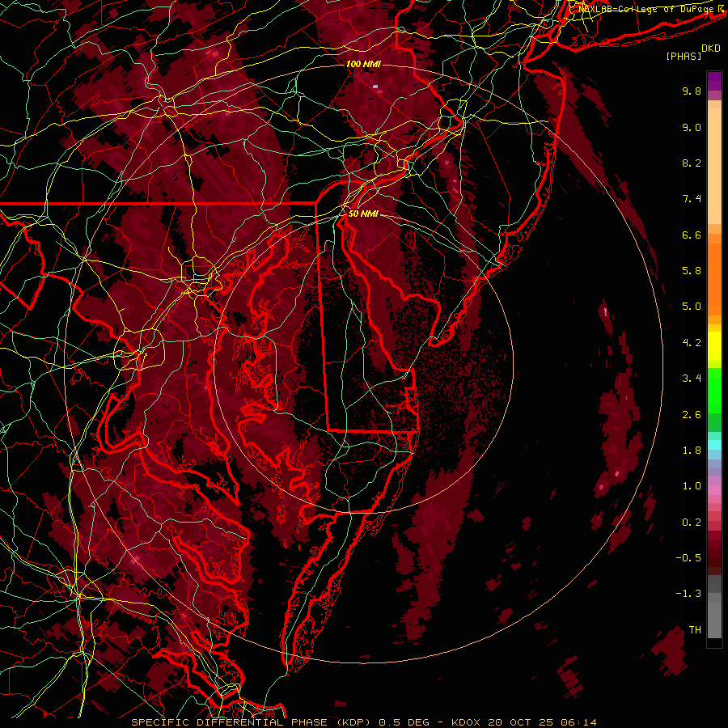Screen dimensions: 728x728
Task: Pick the yellow segment of the color scale
Action: coord(714,346)
